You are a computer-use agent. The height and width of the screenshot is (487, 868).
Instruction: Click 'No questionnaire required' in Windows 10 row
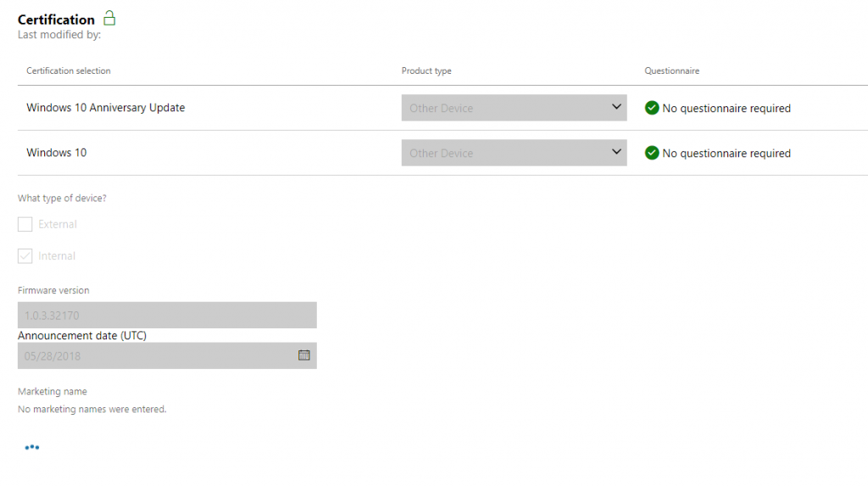point(726,154)
